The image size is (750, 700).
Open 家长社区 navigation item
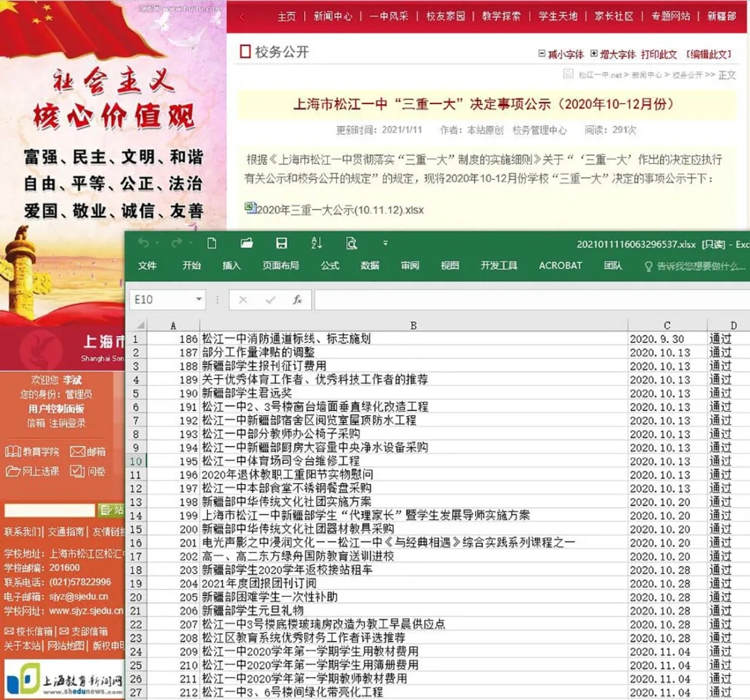(614, 16)
